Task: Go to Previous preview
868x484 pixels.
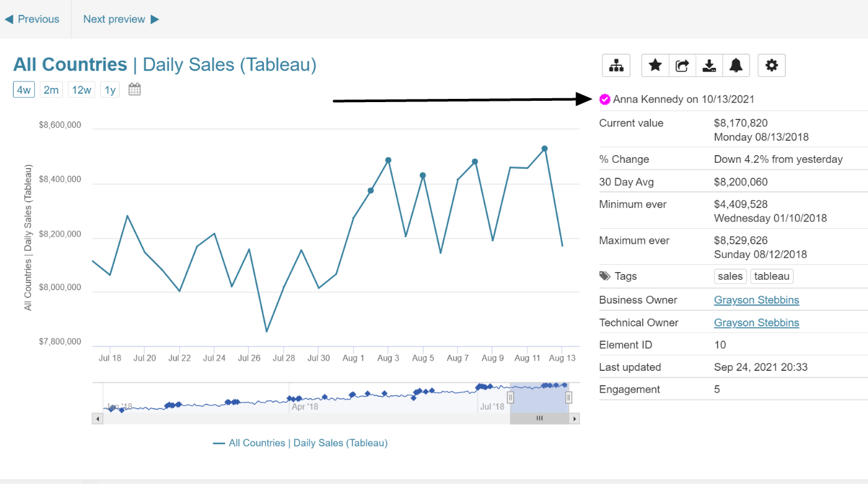Action: click(x=32, y=19)
